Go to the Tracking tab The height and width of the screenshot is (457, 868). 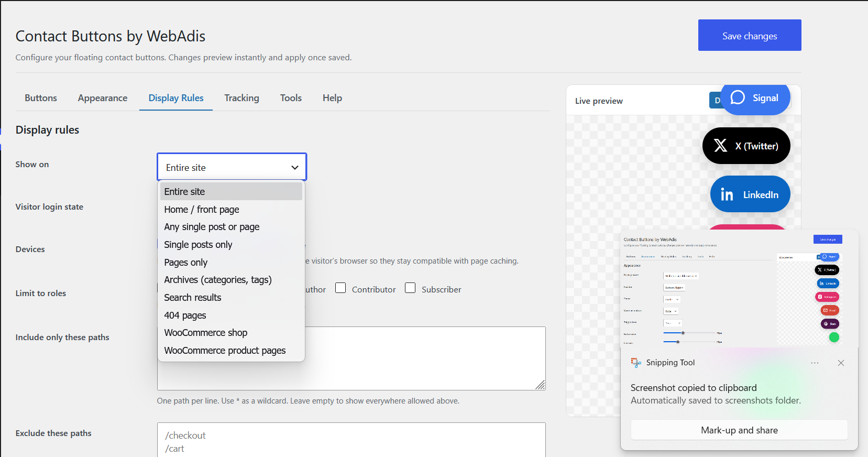click(x=241, y=98)
